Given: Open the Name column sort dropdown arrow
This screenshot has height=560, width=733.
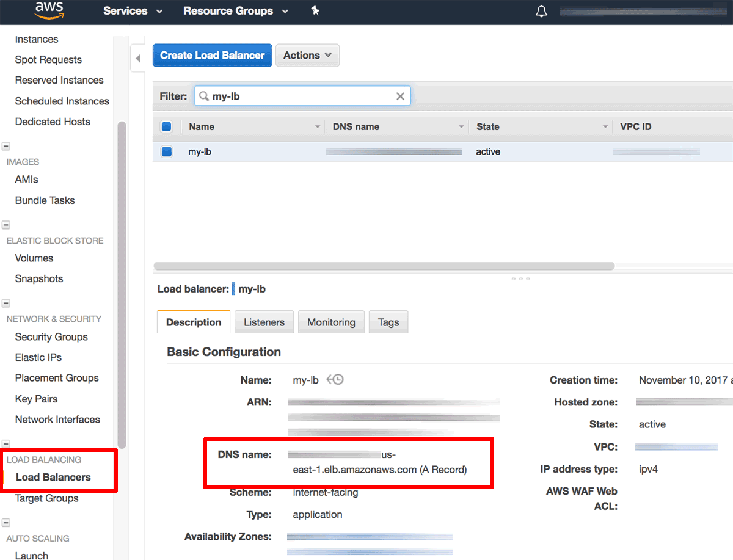Looking at the screenshot, I should click(318, 127).
